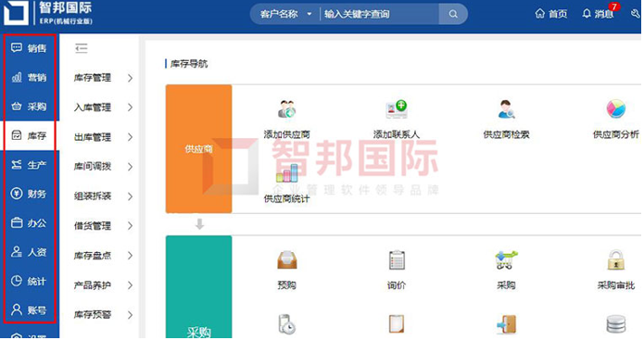Click the 采购审批 padlock icon
This screenshot has height=353, width=644.
[x=615, y=259]
